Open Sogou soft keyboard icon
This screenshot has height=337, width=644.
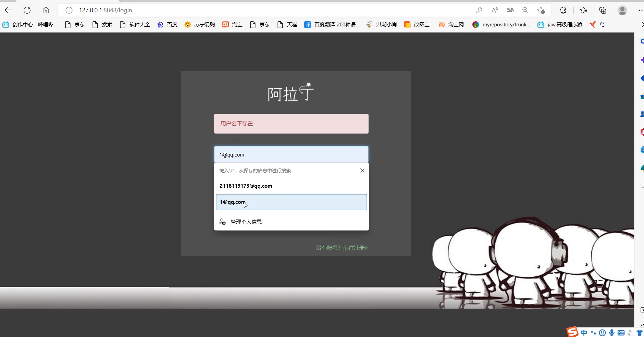click(621, 333)
